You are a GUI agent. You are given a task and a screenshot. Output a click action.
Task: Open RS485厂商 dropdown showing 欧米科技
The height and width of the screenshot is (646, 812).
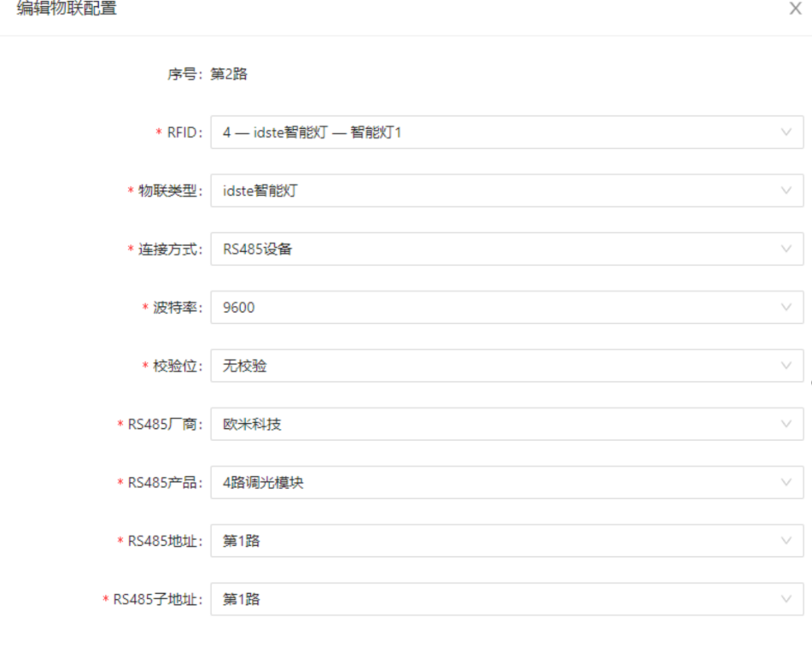tap(495, 424)
